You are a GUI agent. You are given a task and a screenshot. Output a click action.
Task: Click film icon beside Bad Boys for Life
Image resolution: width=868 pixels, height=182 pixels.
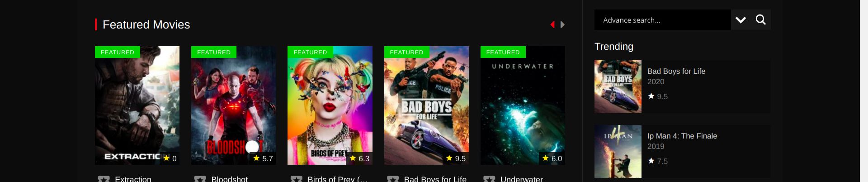[393, 179]
